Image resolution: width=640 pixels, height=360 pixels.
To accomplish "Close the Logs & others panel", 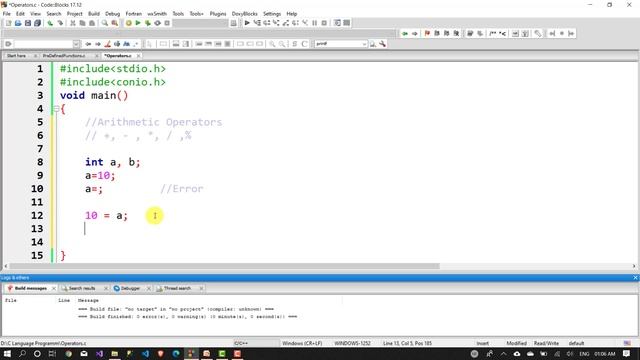I will click(635, 278).
